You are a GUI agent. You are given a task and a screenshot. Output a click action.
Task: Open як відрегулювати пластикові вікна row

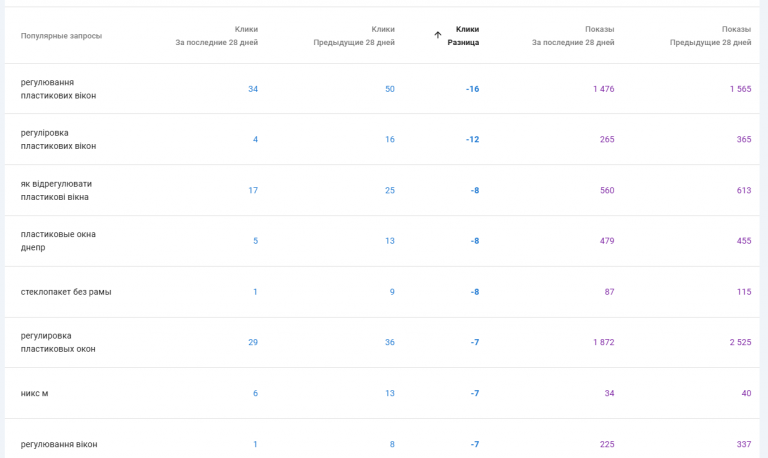[56, 190]
